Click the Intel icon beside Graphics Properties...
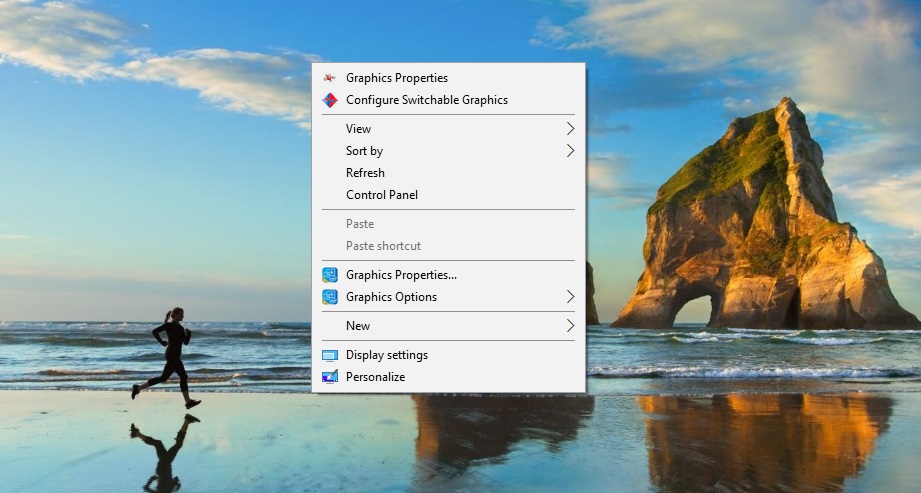The width and height of the screenshot is (921, 493). pos(330,274)
